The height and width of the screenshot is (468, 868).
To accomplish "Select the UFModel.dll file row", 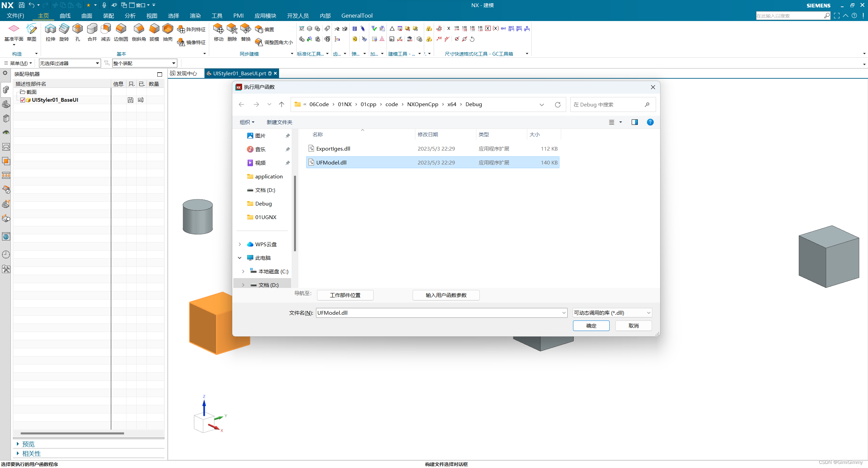I will click(433, 162).
